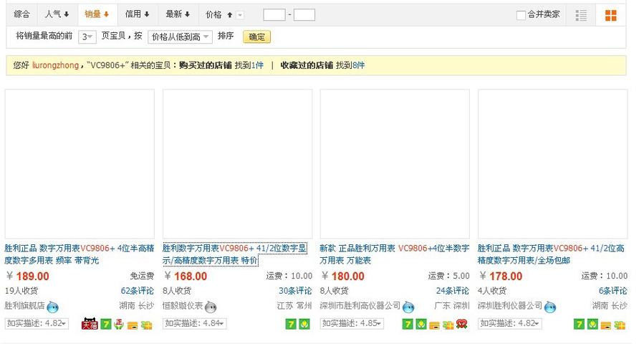Screen dimensions: 644x351
Task: Click 7-day return icon on 深圳市胜利高仪器公司 listing
Action: point(408,324)
